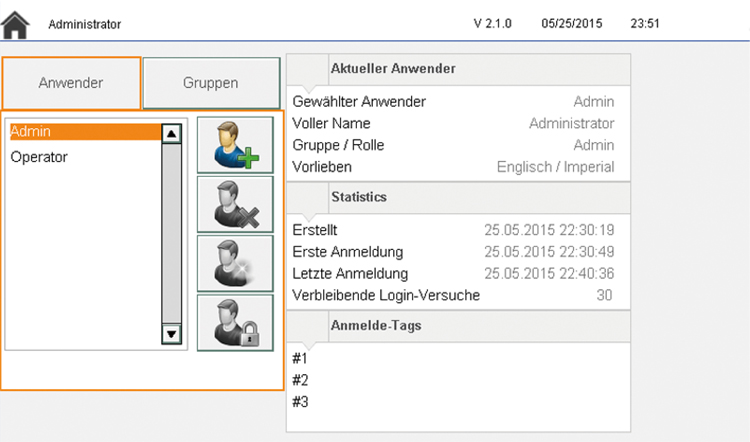Click the Gruppe / Rolle Admin value
This screenshot has height=442, width=750.
click(594, 145)
